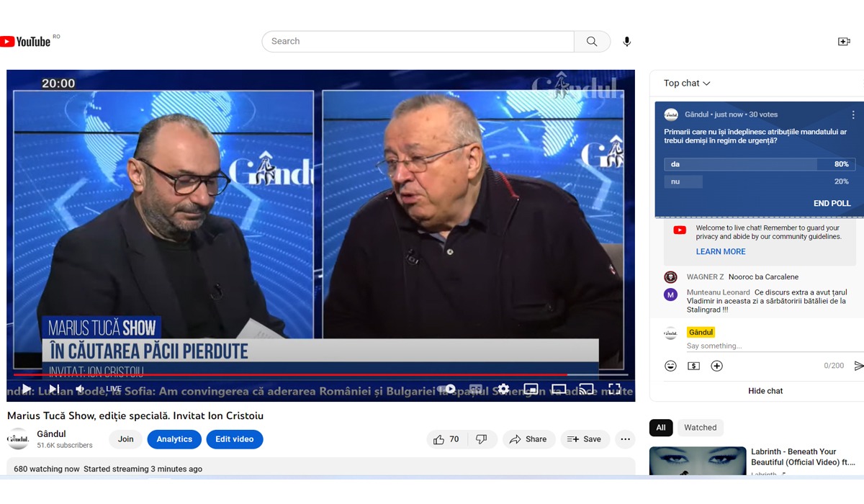
Task: Open the LEARN MORE link in chat
Action: [721, 252]
